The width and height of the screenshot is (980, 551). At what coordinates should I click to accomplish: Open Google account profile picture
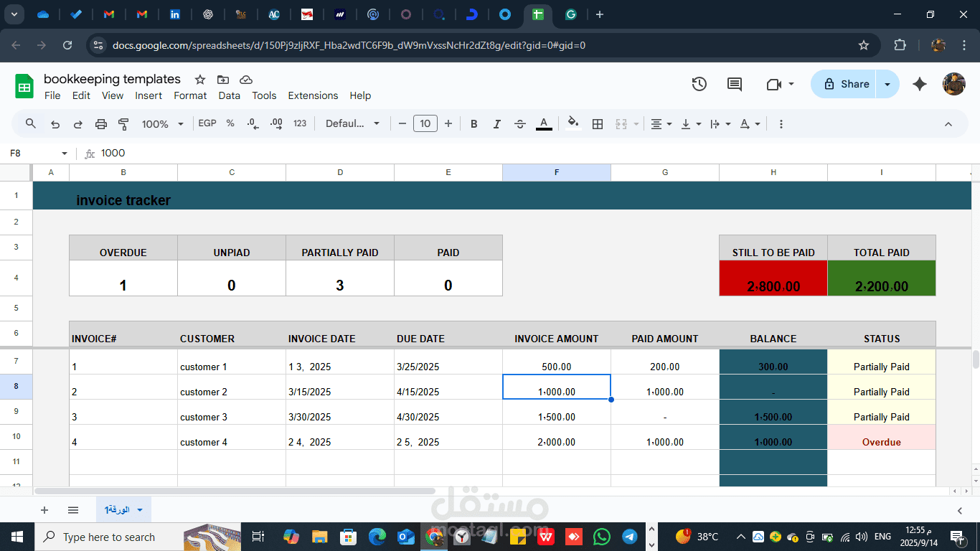pos(954,84)
